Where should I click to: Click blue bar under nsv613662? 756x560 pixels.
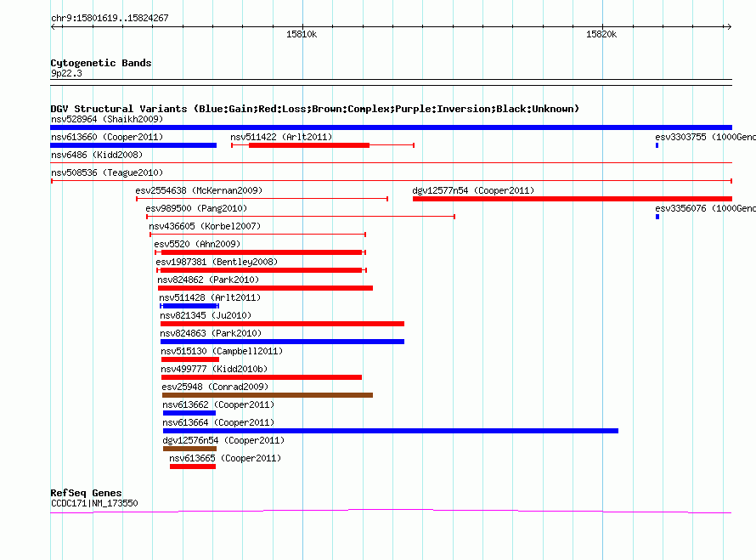click(189, 413)
